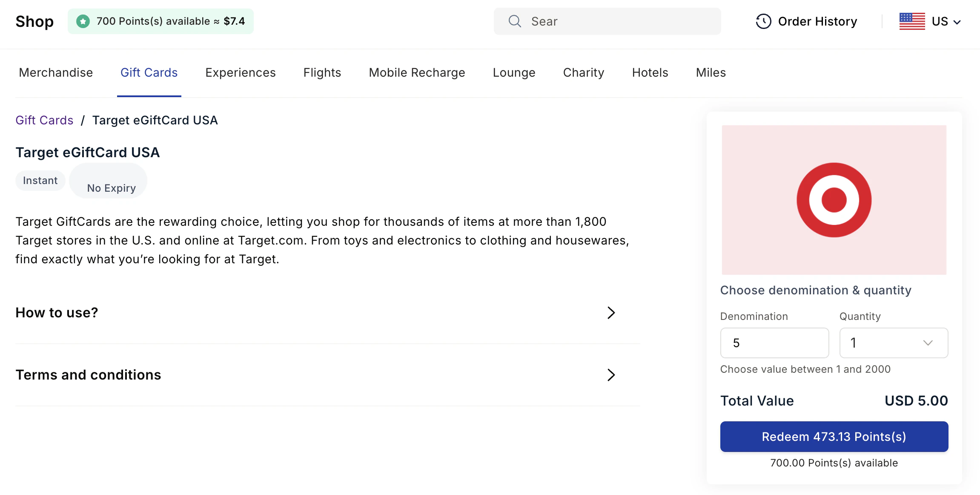Open the Mobile Recharge tab
980x495 pixels.
(x=417, y=72)
